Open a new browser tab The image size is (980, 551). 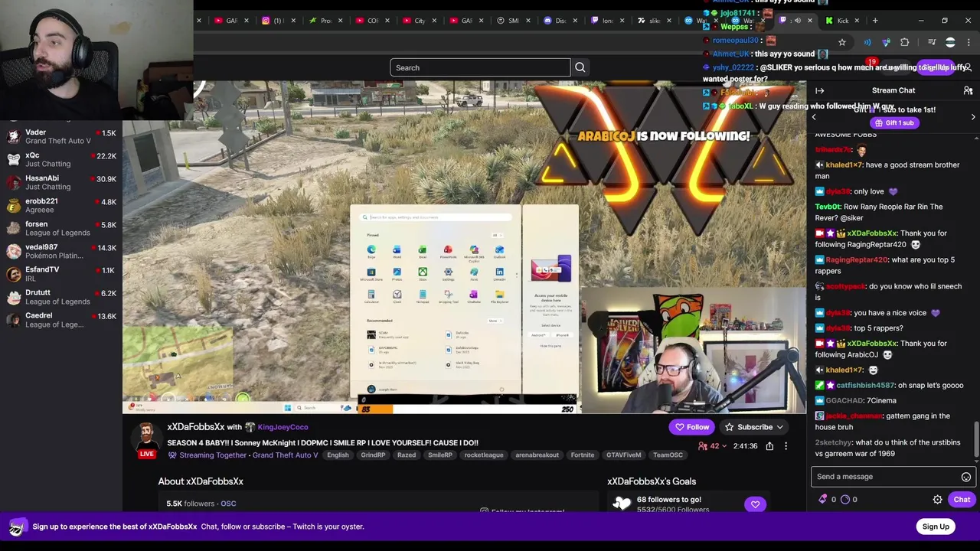pos(875,21)
